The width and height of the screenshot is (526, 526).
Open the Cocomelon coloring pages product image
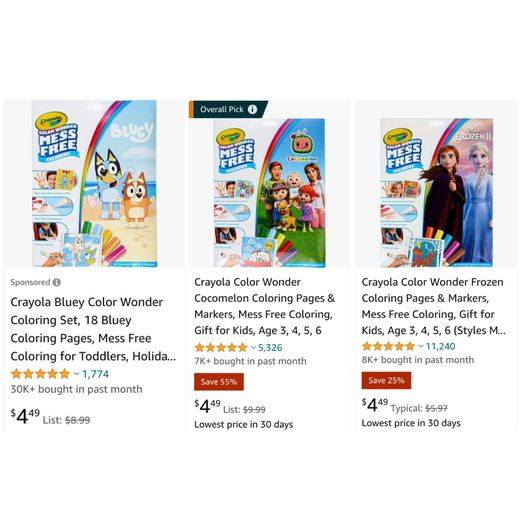269,193
